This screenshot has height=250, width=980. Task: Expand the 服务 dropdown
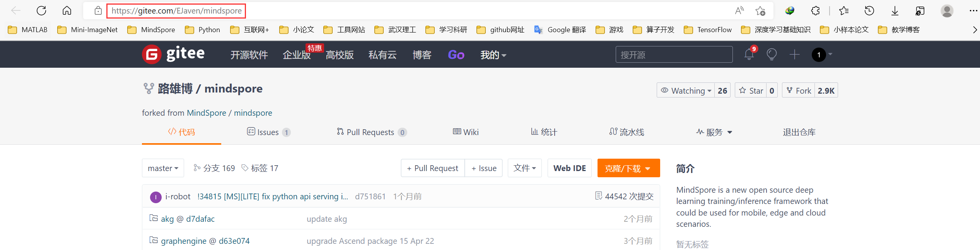tap(714, 132)
